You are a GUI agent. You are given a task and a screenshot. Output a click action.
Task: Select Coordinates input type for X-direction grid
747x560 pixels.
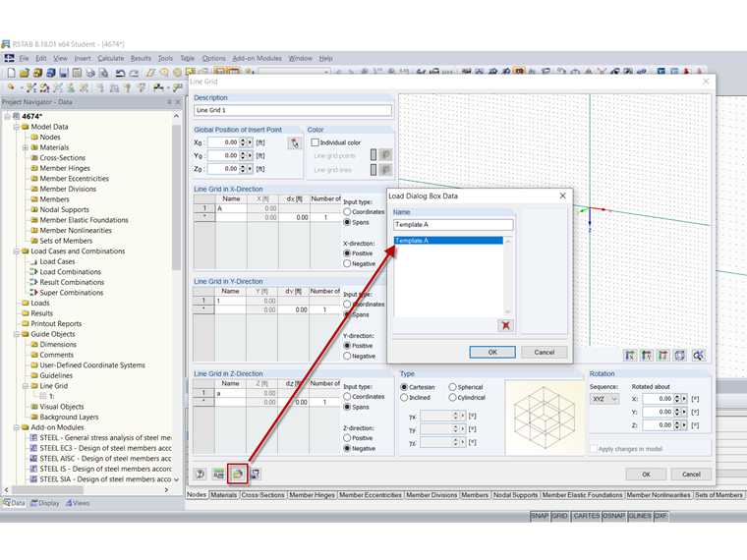click(347, 212)
